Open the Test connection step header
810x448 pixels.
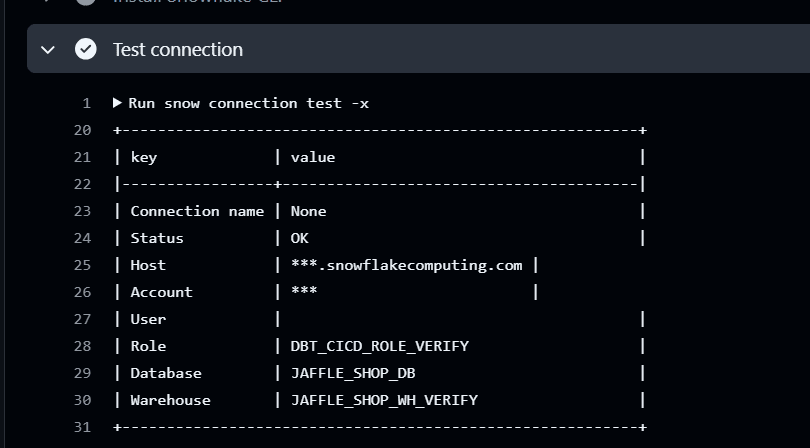coord(418,49)
